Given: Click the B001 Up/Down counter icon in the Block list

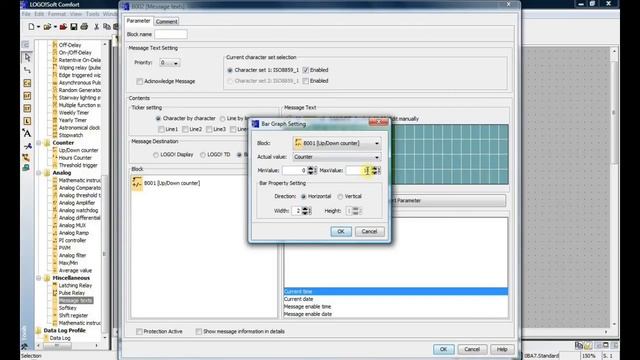Looking at the screenshot, I should point(137,183).
